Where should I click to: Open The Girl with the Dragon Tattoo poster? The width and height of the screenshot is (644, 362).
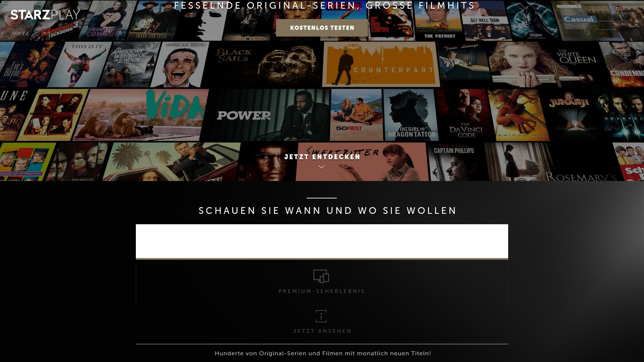[411, 115]
